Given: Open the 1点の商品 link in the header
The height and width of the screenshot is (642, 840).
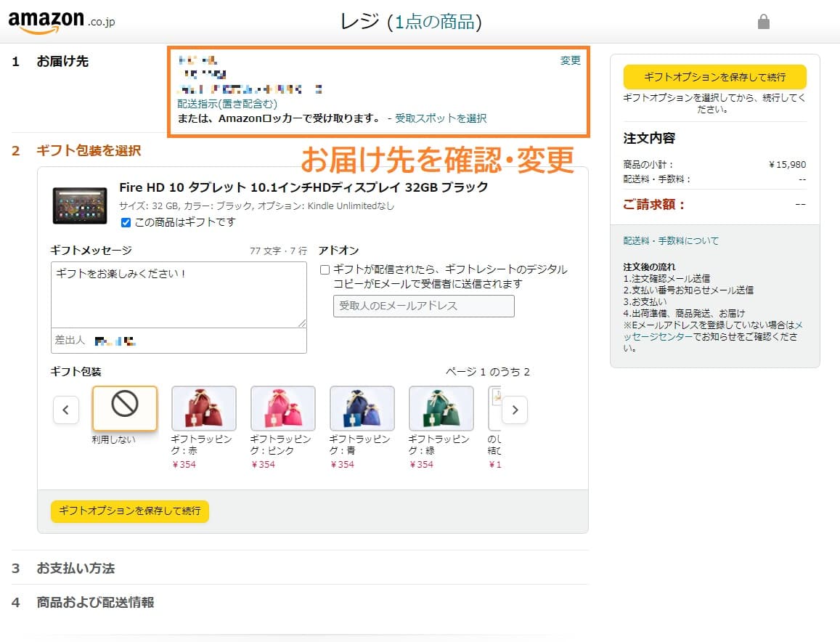Looking at the screenshot, I should point(434,22).
